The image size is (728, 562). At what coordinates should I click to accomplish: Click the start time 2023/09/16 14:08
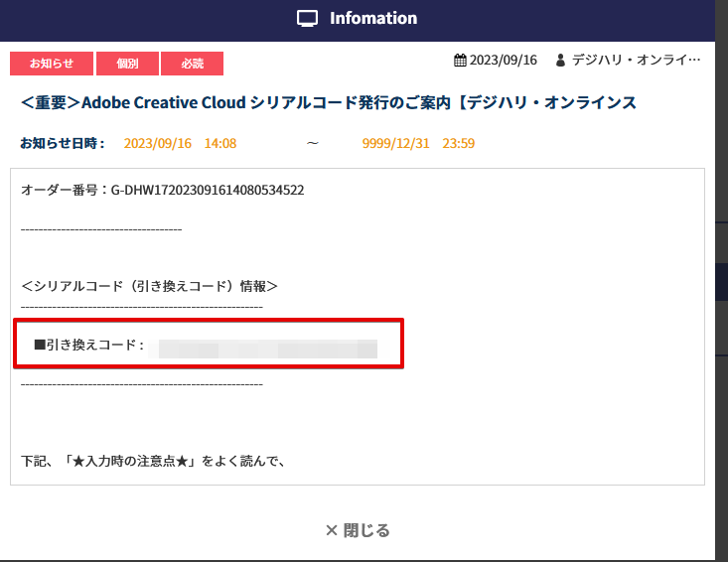pyautogui.click(x=180, y=143)
